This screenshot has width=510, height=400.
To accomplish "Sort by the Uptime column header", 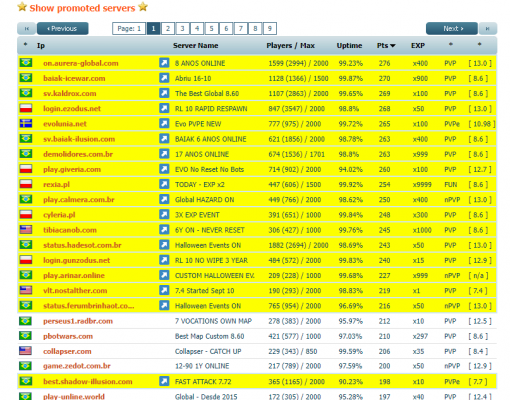I will tap(349, 46).
